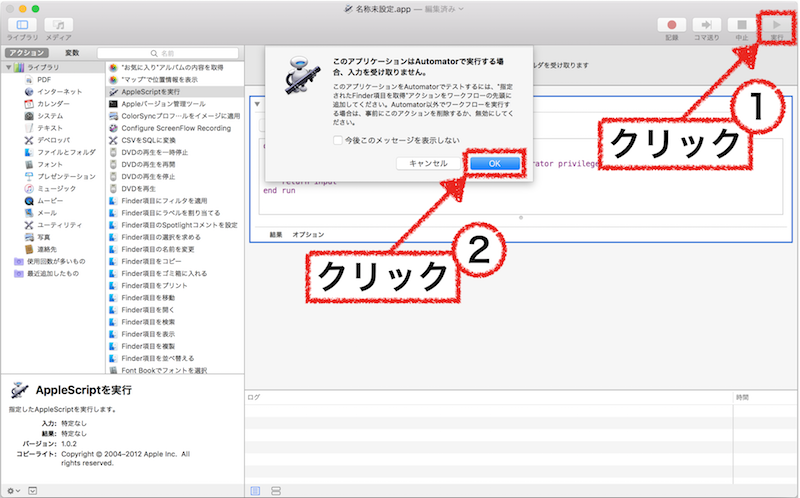This screenshot has width=800, height=498.
Task: Select the カレンダー library category
Action: tap(47, 104)
